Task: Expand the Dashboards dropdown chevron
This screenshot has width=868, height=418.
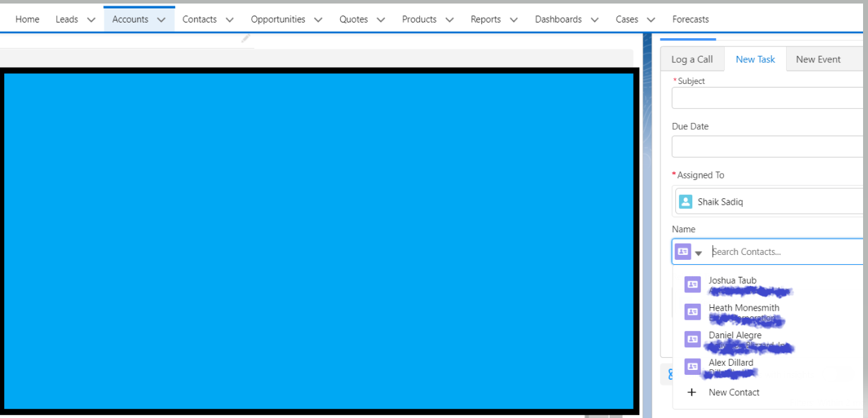Action: pos(595,20)
